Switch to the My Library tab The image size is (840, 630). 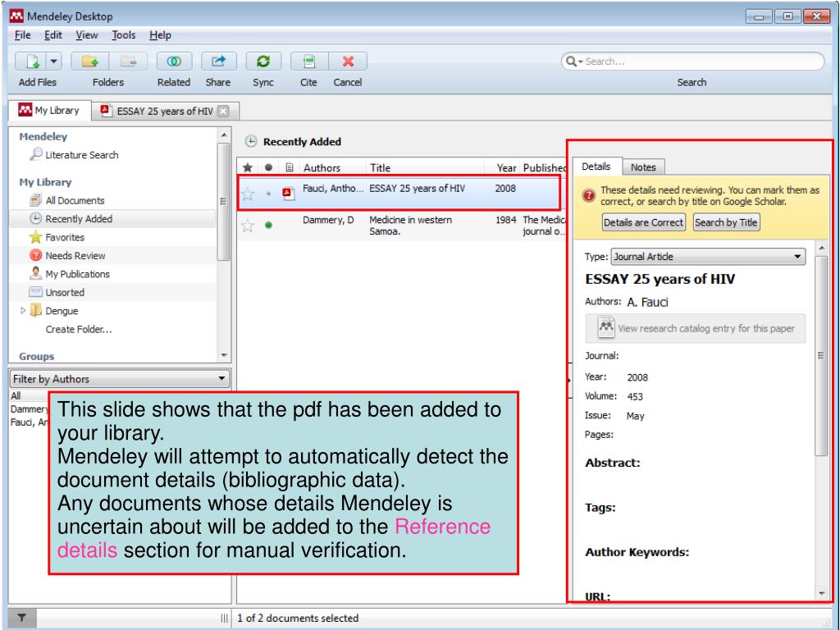(x=49, y=111)
